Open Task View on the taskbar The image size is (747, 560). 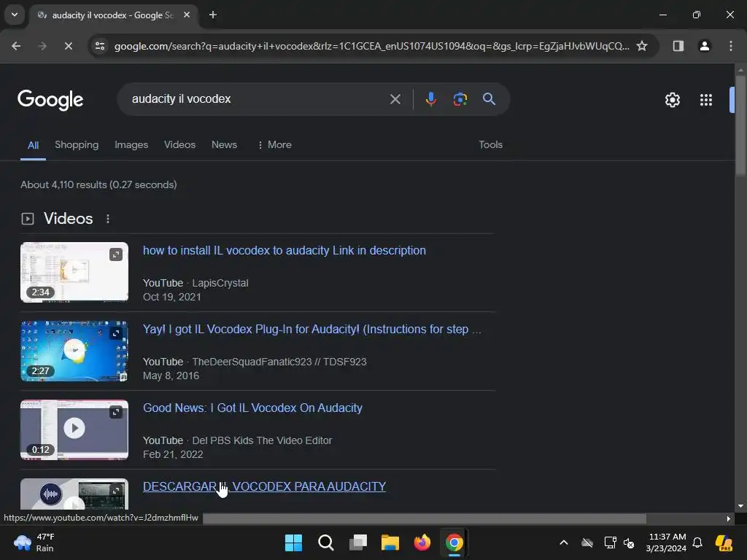coord(357,542)
